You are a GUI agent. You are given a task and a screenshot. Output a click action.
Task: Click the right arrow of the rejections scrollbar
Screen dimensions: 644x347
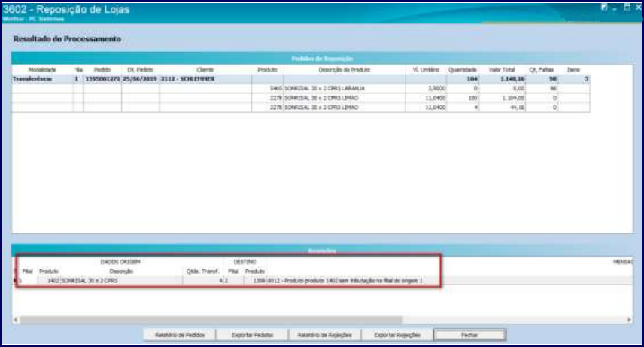[629, 319]
